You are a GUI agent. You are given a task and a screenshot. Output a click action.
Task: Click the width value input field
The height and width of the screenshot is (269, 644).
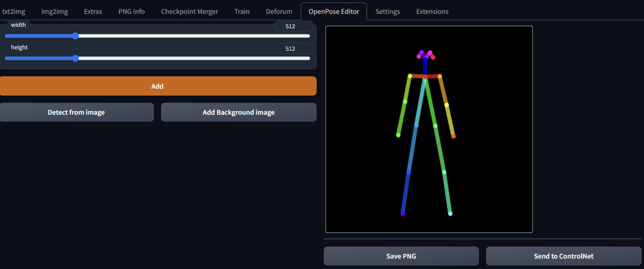point(294,26)
